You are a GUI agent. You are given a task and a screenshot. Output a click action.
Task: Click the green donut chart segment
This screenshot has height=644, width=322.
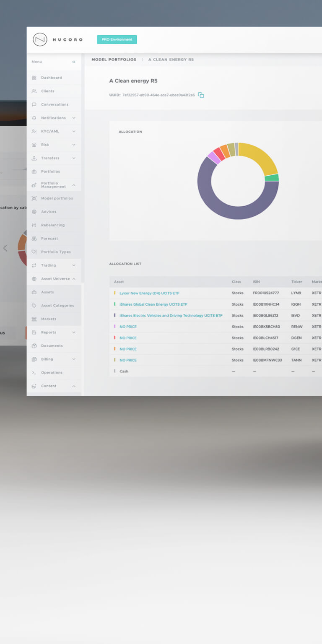pyautogui.click(x=272, y=178)
